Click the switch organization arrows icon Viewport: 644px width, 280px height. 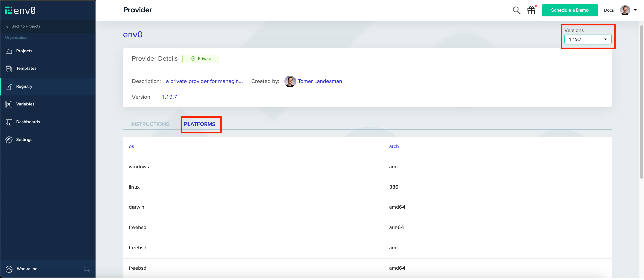pyautogui.click(x=87, y=269)
